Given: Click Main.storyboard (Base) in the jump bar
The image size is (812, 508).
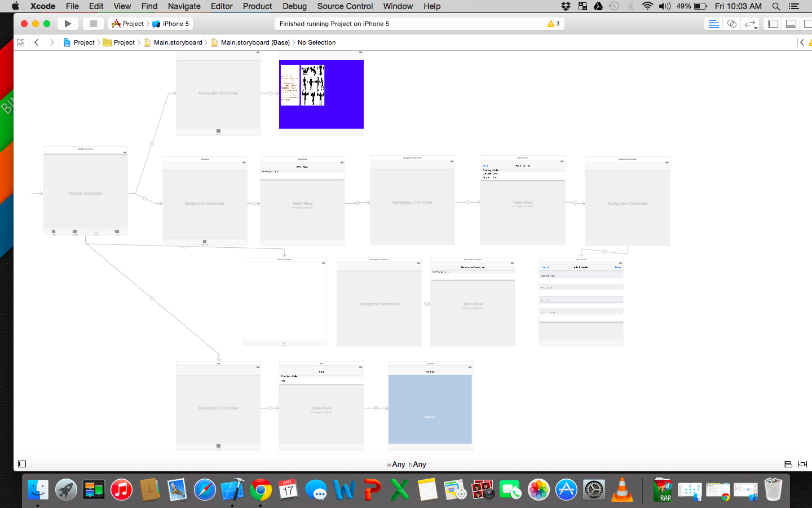Looking at the screenshot, I should (x=255, y=42).
